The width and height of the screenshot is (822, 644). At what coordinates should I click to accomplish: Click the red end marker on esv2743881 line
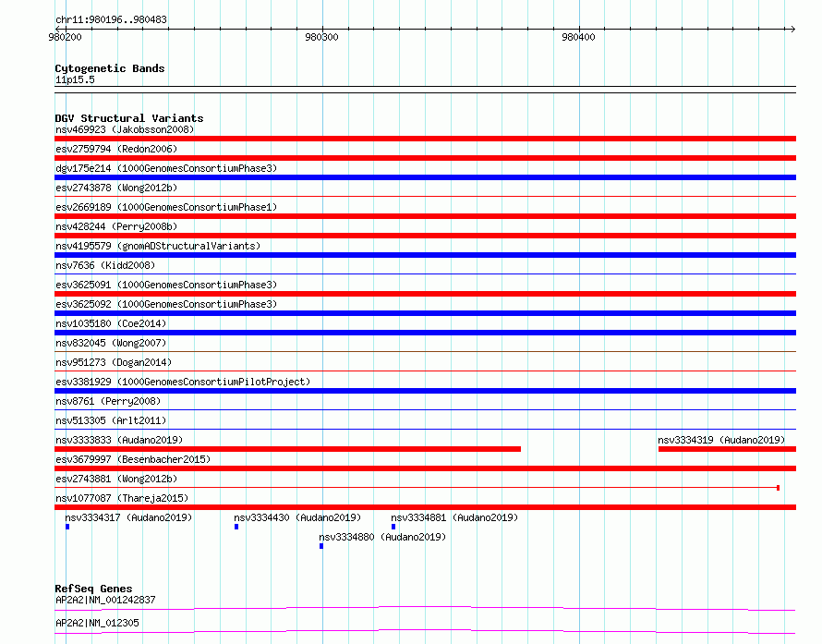click(778, 488)
